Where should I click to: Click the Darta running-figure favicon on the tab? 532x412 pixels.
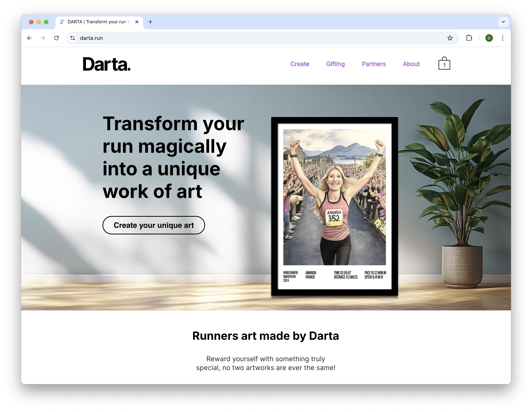coord(61,22)
